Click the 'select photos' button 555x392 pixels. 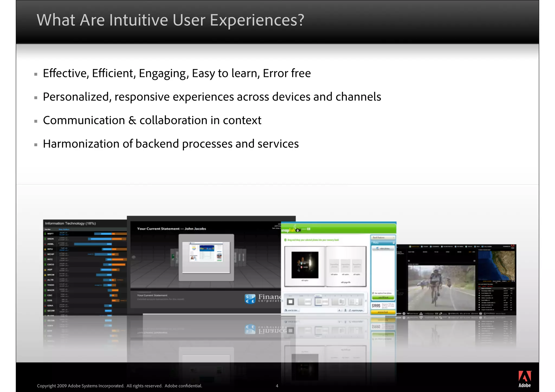click(x=383, y=248)
